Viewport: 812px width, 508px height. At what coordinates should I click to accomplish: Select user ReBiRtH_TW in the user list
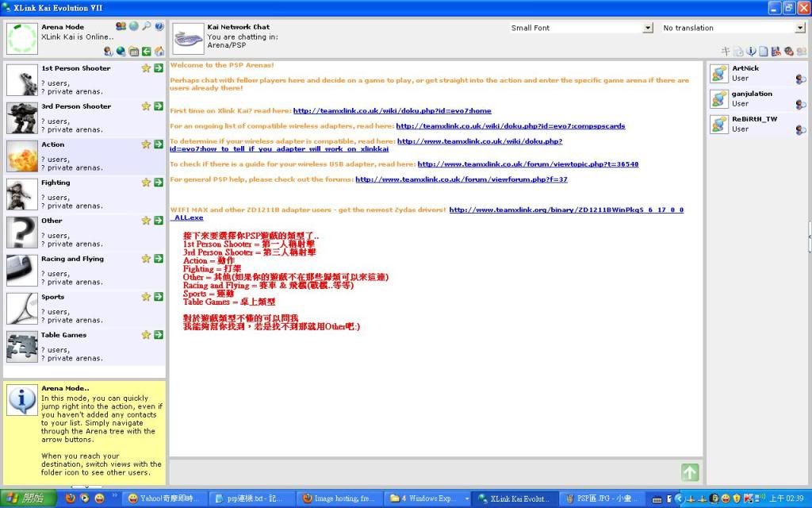(757, 125)
